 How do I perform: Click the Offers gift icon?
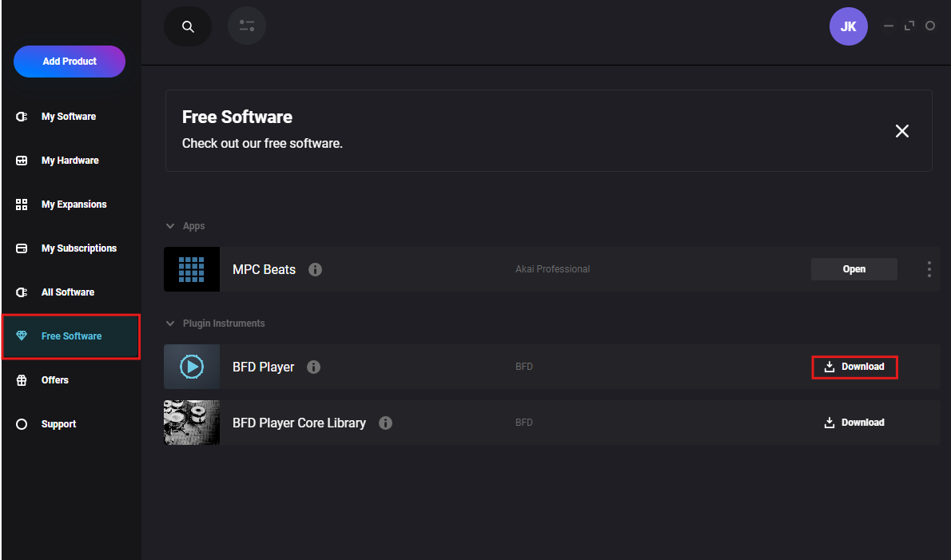point(22,380)
